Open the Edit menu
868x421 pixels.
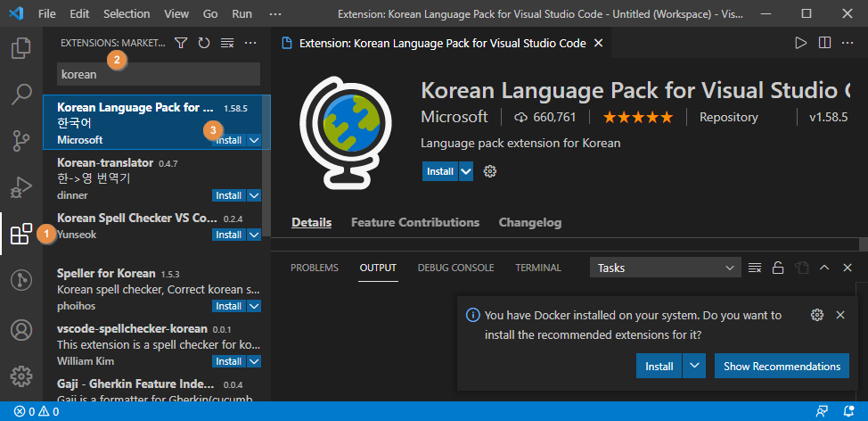point(79,14)
